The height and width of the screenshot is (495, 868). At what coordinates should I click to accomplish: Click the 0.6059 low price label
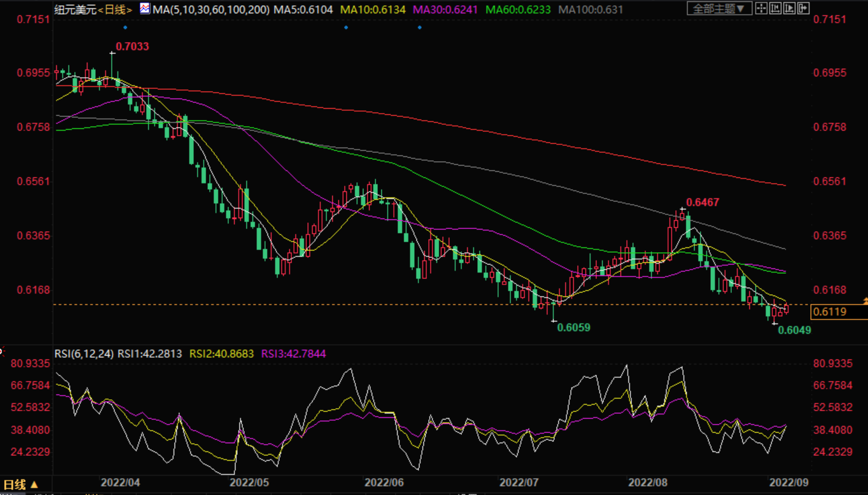574,327
